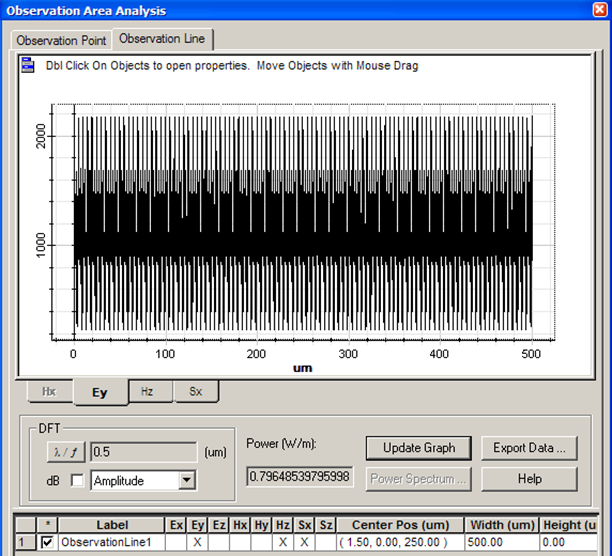Toggle the λ / f wavelength-frequency button
Viewport: 612px width, 556px height.
[66, 452]
